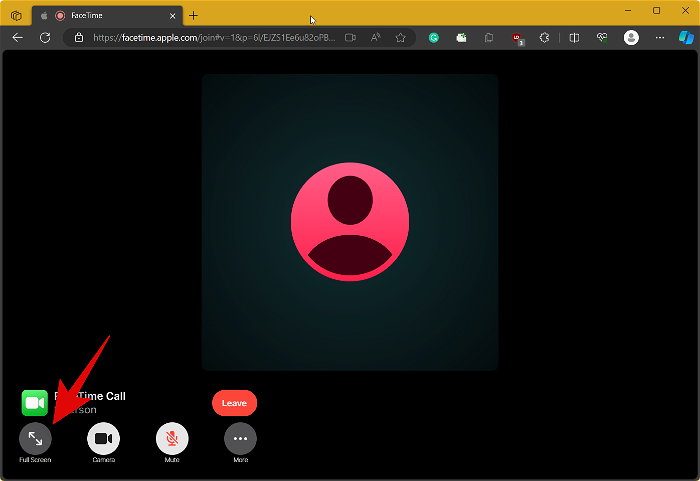
Task: Open the Grammarly extension icon
Action: tap(433, 38)
